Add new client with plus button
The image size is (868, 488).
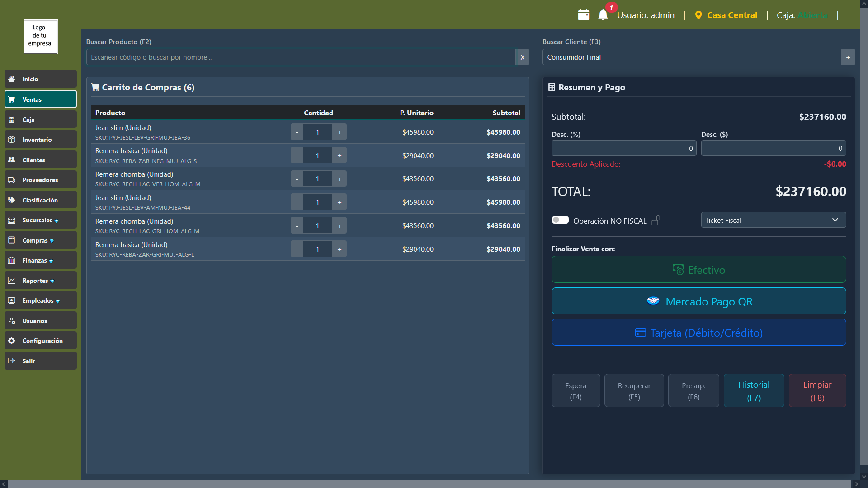pos(848,57)
